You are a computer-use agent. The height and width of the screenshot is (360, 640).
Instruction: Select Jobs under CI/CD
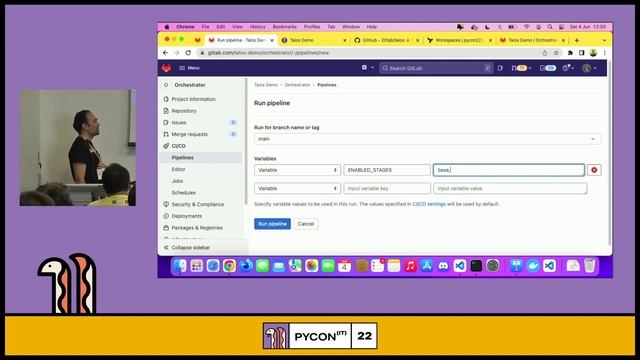(177, 181)
